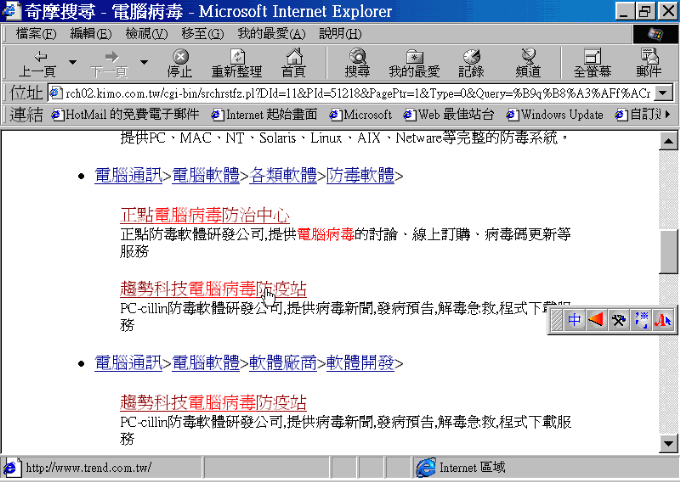Open the Microsoft links-bar shortcut
This screenshot has height=482, width=680.
click(360, 115)
